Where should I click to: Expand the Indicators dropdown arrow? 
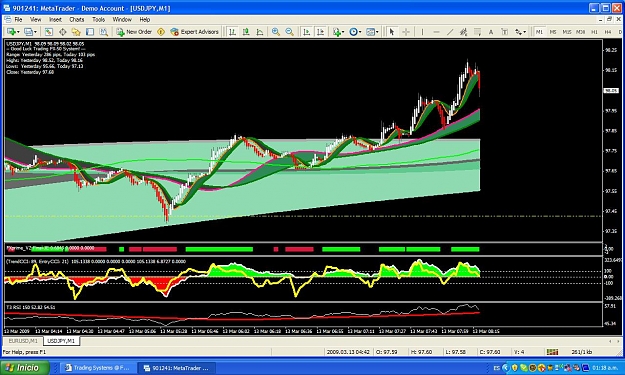point(343,32)
